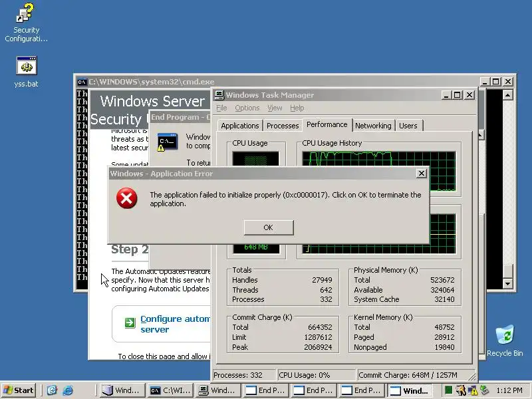This screenshot has height=399, width=532.
Task: Click Kernel Memory Total value 48752
Action: point(444,327)
